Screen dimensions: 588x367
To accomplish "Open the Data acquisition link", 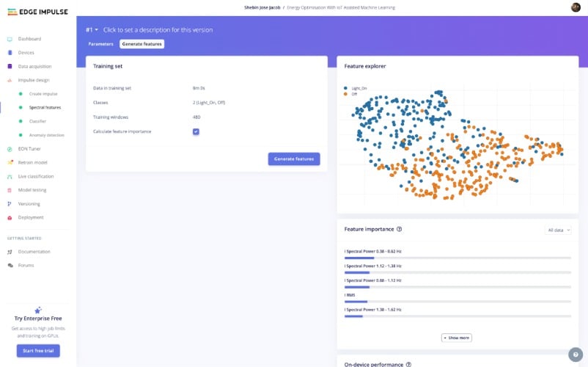I will (35, 66).
